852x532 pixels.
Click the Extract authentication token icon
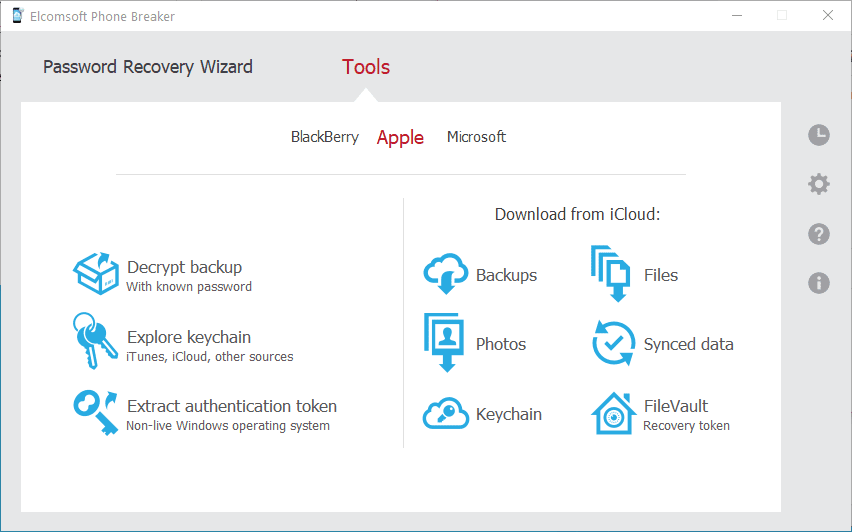(96, 412)
